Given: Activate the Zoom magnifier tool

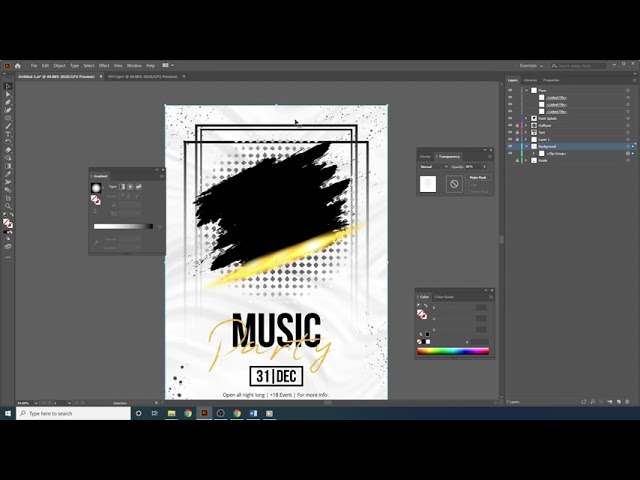Looking at the screenshot, I should [8, 206].
